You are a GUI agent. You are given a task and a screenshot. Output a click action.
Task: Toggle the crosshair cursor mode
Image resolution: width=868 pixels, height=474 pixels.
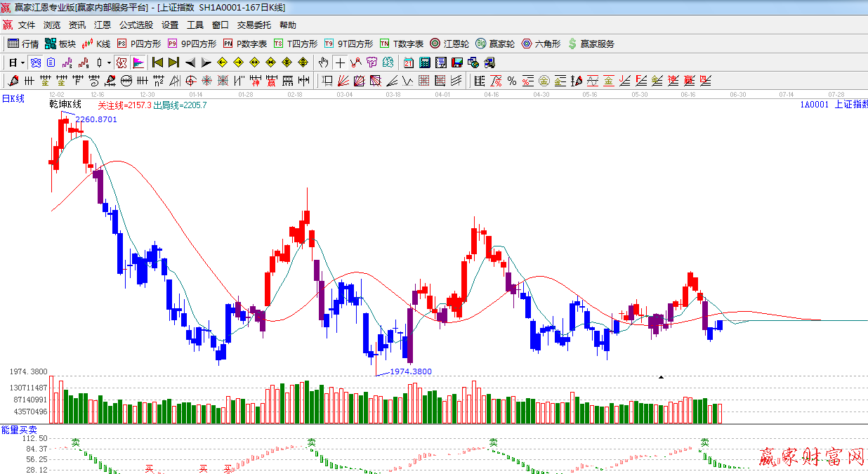click(340, 62)
